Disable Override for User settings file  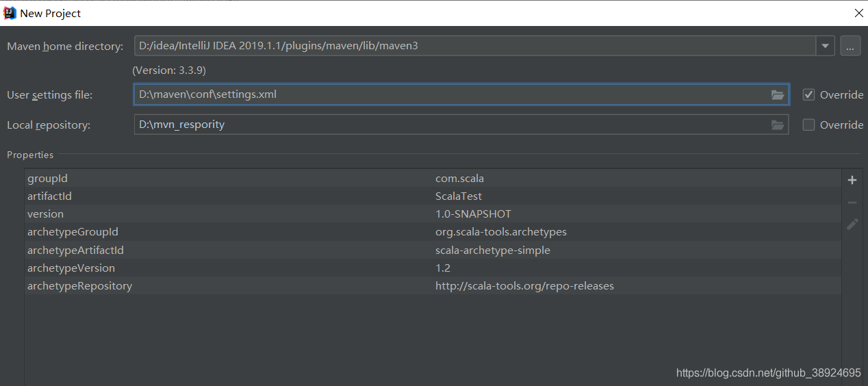[809, 94]
